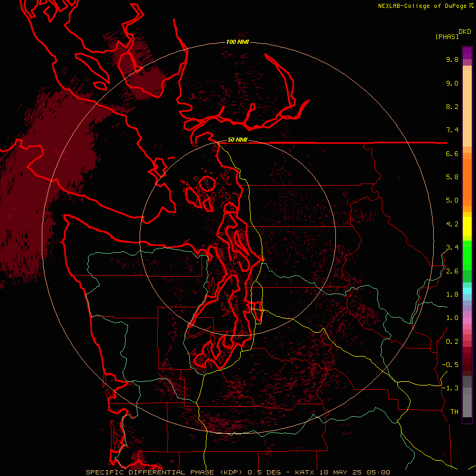Pick the cyan segment of the color scale
Screen dimensions: 476x476
[x=467, y=291]
